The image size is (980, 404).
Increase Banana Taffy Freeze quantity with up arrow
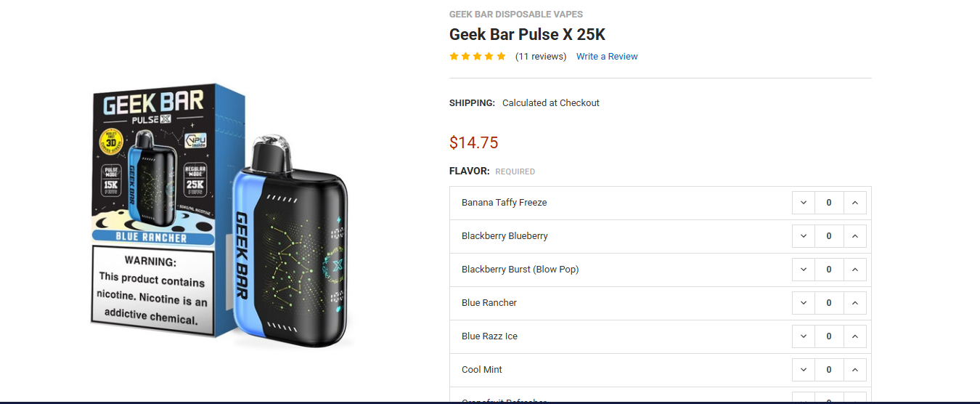tap(855, 203)
